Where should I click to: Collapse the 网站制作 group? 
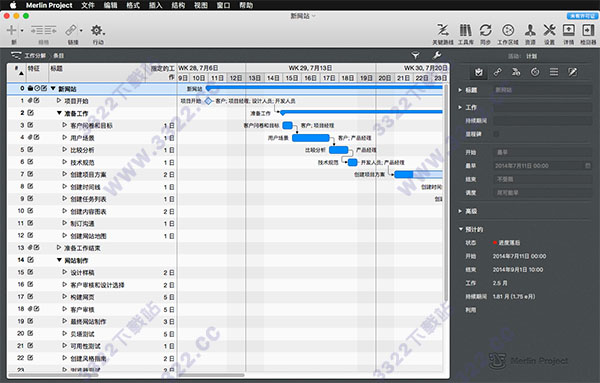click(59, 260)
